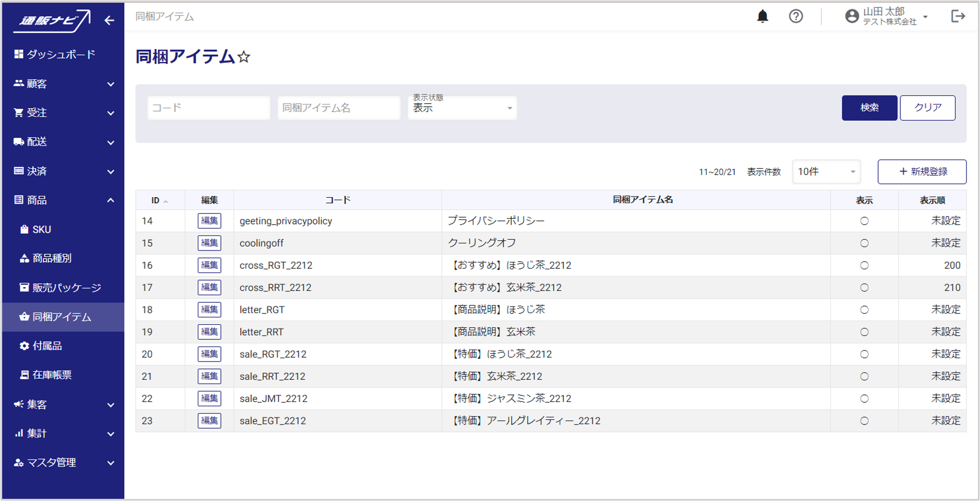980x501 pixels.
Task: Click the display circle for row 14
Action: (x=864, y=221)
